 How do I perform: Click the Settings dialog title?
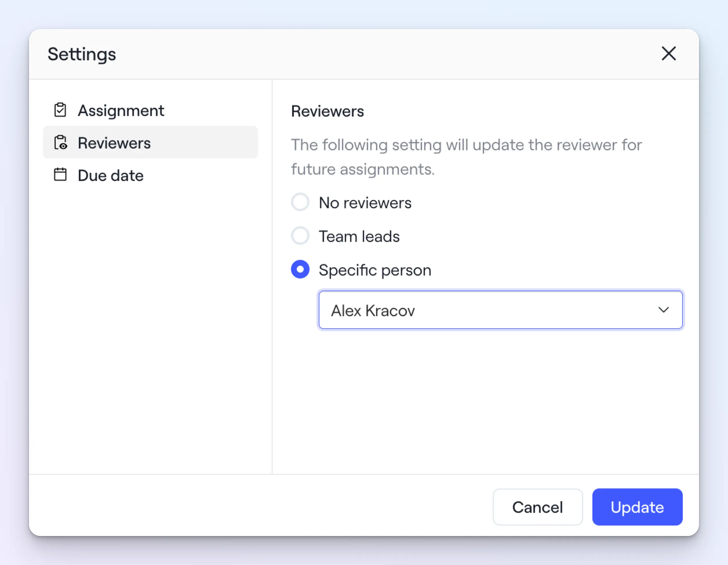click(82, 54)
